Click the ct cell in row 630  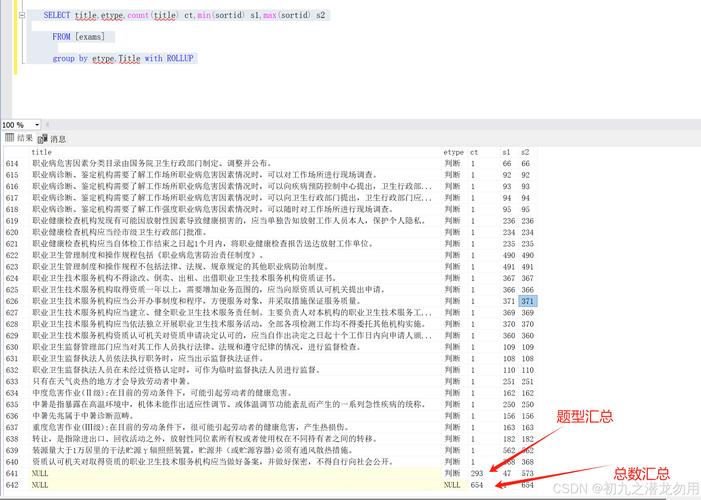pyautogui.click(x=473, y=347)
